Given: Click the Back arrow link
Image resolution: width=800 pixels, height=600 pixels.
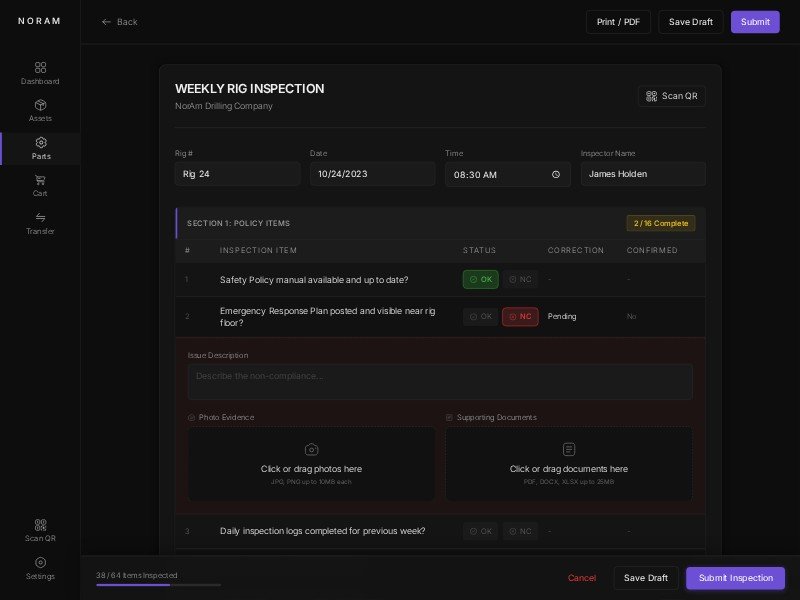Looking at the screenshot, I should click(x=119, y=22).
